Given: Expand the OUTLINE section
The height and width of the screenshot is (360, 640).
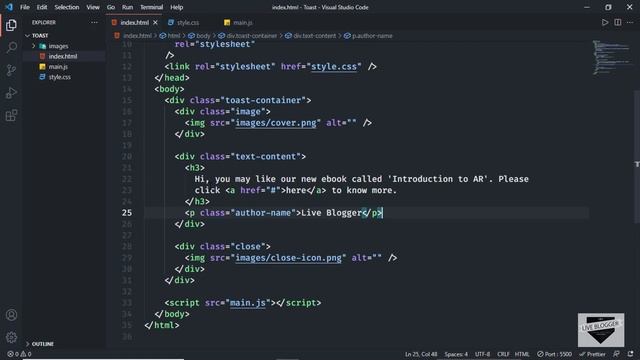Looking at the screenshot, I should click(42, 344).
